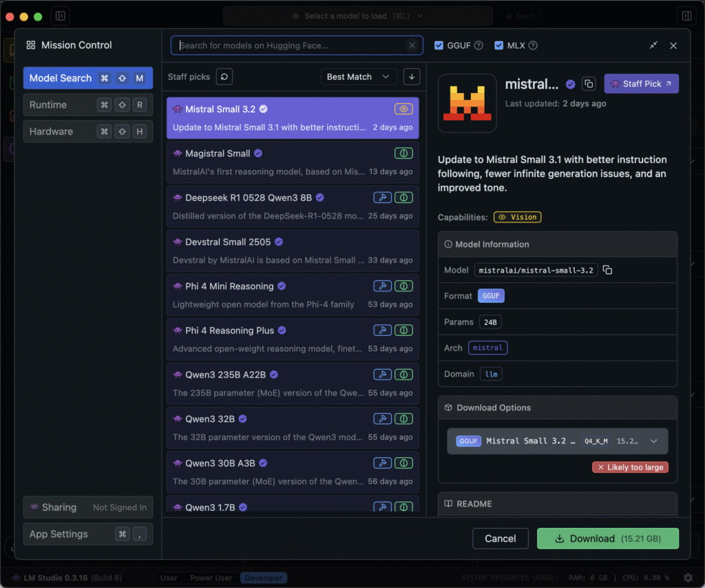Select the Mistral Small 3.2 model entry
The image size is (705, 588).
[293, 118]
